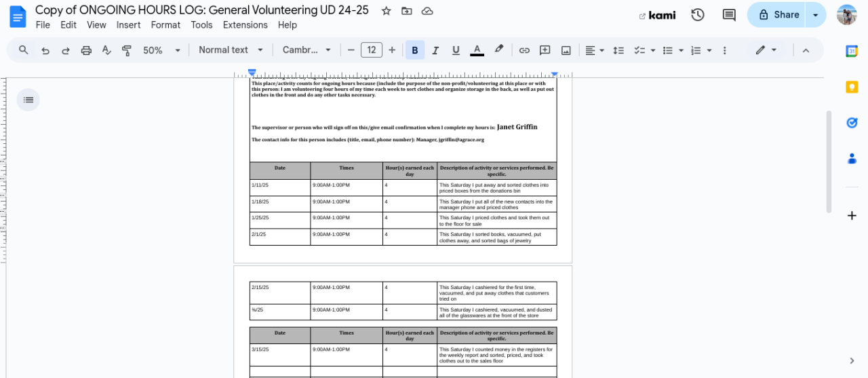The height and width of the screenshot is (378, 868).
Task: Show the document outline
Action: pyautogui.click(x=28, y=100)
